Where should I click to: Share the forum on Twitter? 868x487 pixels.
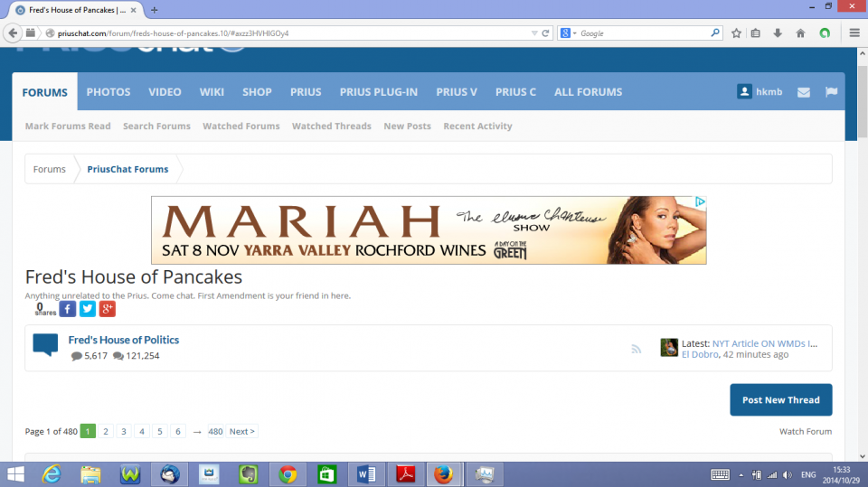click(88, 309)
